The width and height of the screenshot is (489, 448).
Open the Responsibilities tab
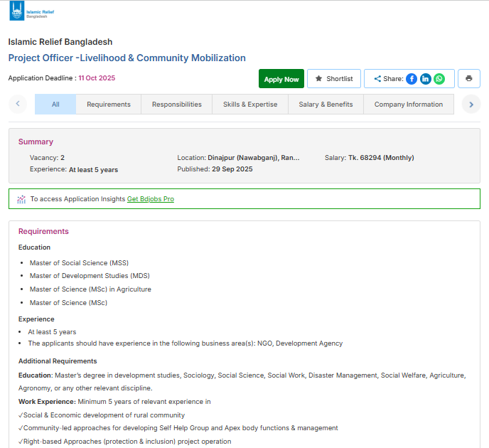pos(177,104)
